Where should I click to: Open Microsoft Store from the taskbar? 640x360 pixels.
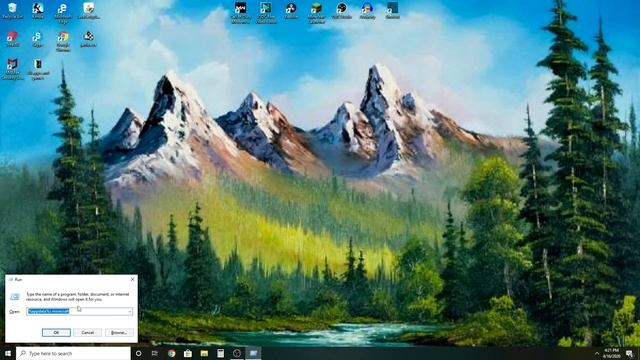pyautogui.click(x=188, y=353)
